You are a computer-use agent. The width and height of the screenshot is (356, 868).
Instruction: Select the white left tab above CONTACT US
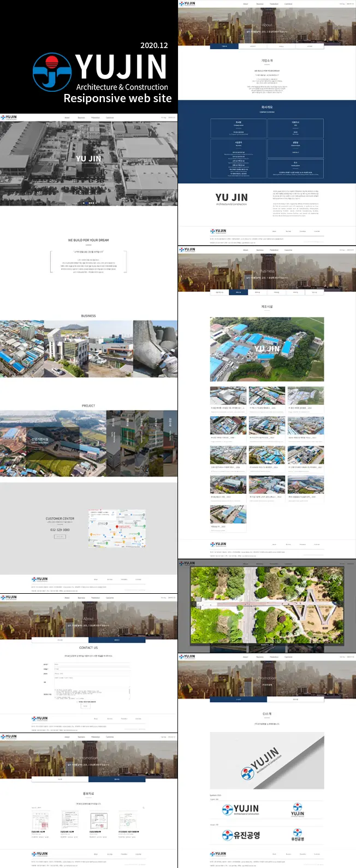tap(60, 640)
